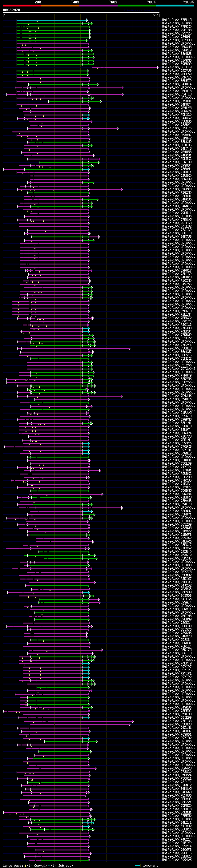Select the cyan alignment bar of UniRef100_B7FLL5
Viewport: 197px width, 868px height.
(52, 20)
